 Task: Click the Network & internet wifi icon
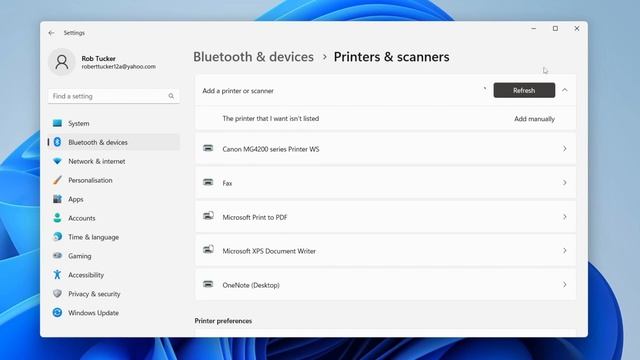57,161
